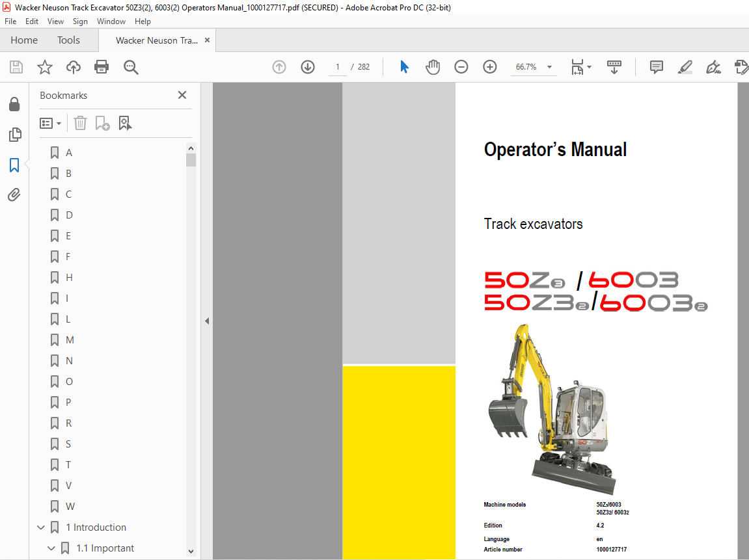Open zoom level dropdown arrow
749x560 pixels.
click(x=549, y=67)
